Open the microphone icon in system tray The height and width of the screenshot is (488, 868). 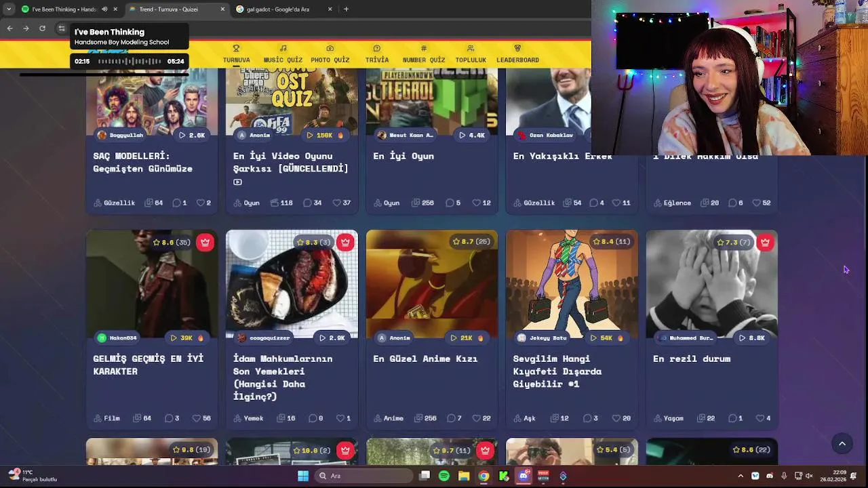(x=784, y=476)
